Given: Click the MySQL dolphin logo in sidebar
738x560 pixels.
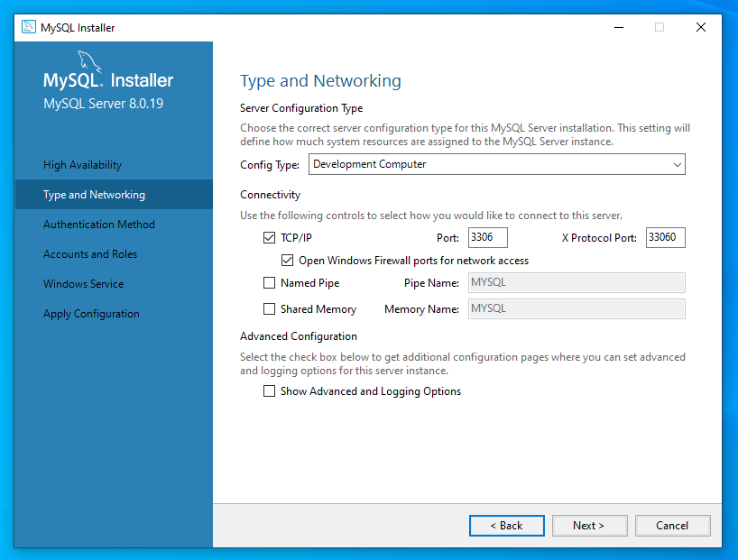Looking at the screenshot, I should pos(89,61).
